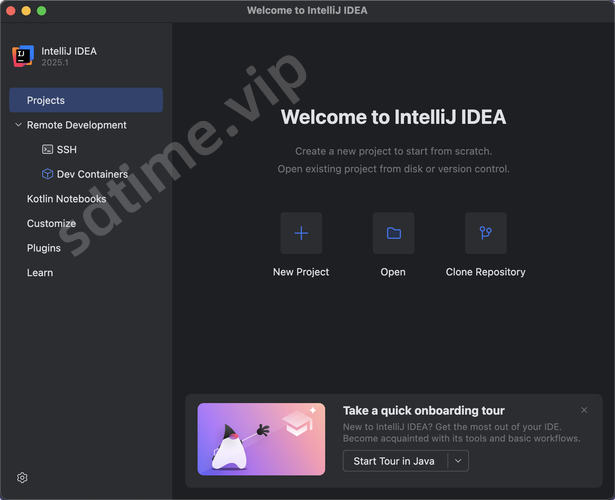Open settings via the gear icon
This screenshot has height=500, width=615.
pyautogui.click(x=22, y=478)
